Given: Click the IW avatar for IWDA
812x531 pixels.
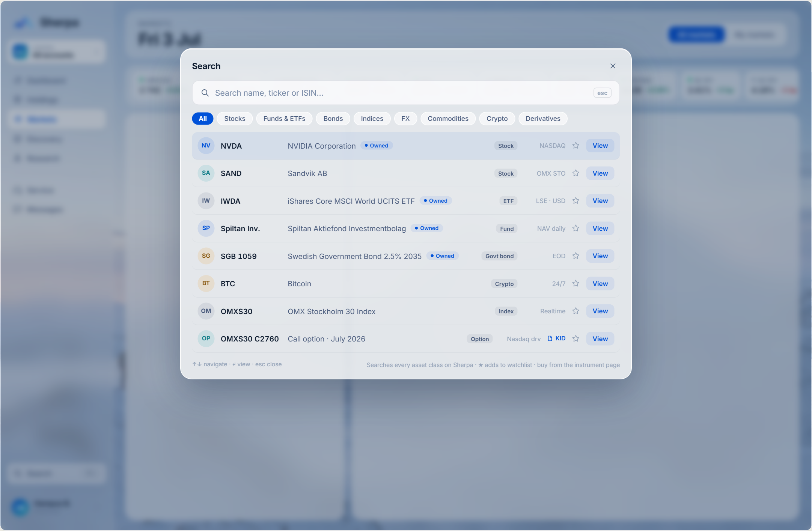Looking at the screenshot, I should tap(206, 201).
